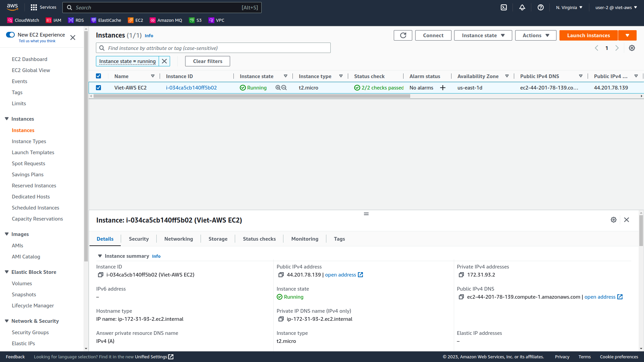644x362 pixels.
Task: Click the Connect button
Action: point(433,35)
